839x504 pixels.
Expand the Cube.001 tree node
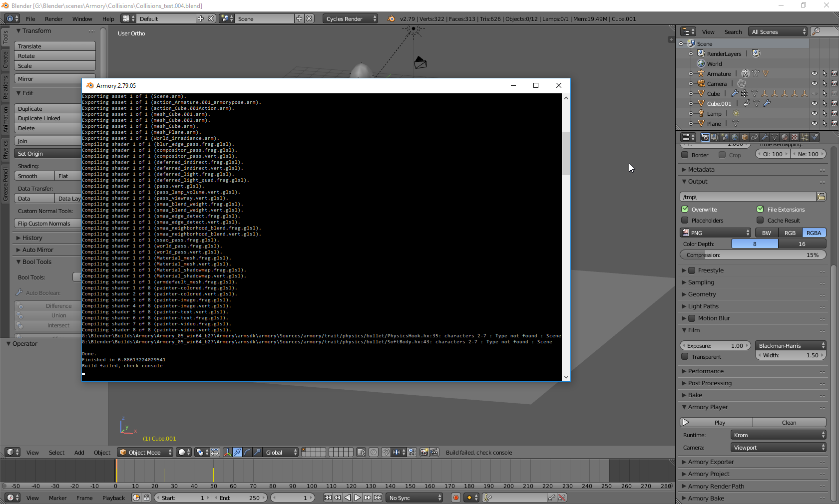691,104
